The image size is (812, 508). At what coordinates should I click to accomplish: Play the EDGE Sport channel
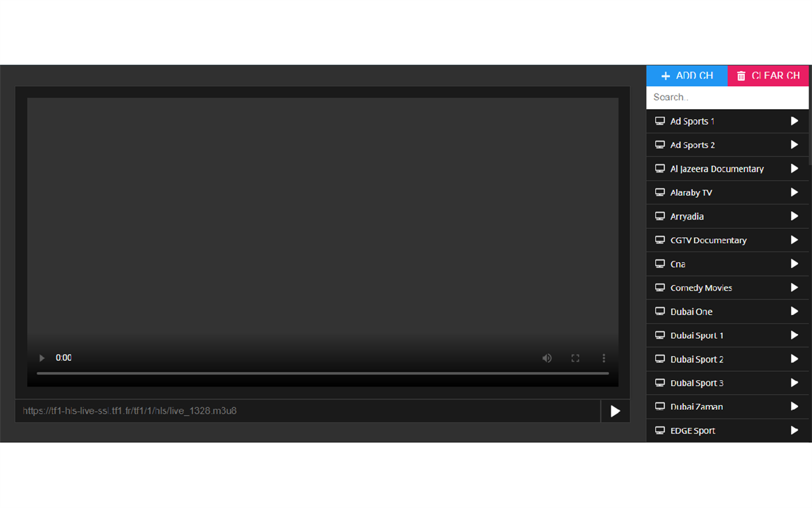(x=794, y=430)
